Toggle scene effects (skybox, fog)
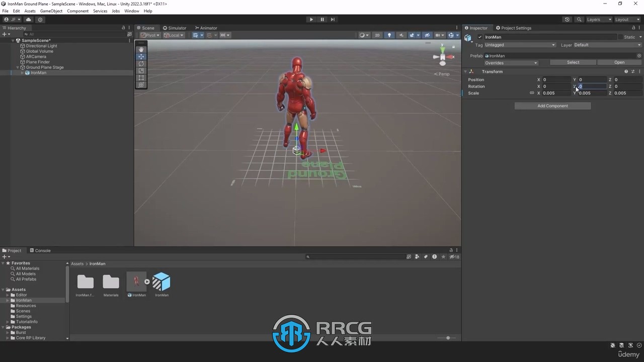Viewport: 644px width, 362px height. click(x=413, y=35)
